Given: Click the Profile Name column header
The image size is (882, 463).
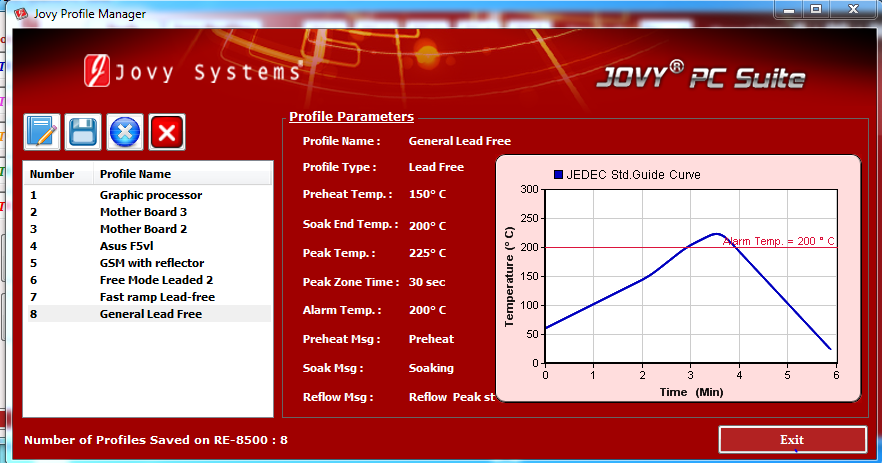Looking at the screenshot, I should (182, 174).
